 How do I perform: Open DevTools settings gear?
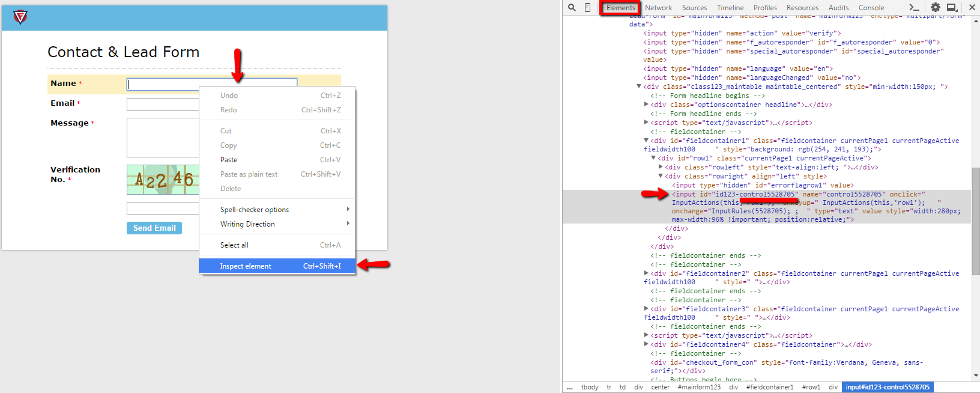click(x=936, y=7)
